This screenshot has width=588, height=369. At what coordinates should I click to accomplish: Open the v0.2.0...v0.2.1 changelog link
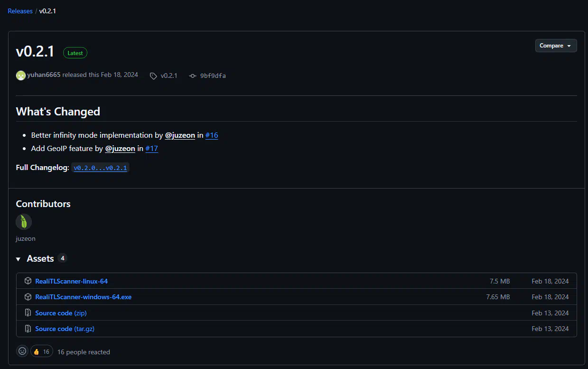[100, 168]
